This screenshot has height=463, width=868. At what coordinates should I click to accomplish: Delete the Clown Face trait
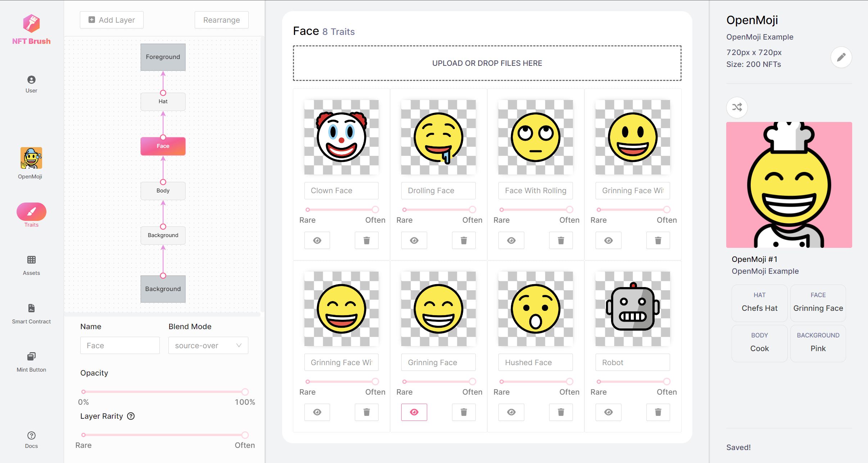click(366, 240)
